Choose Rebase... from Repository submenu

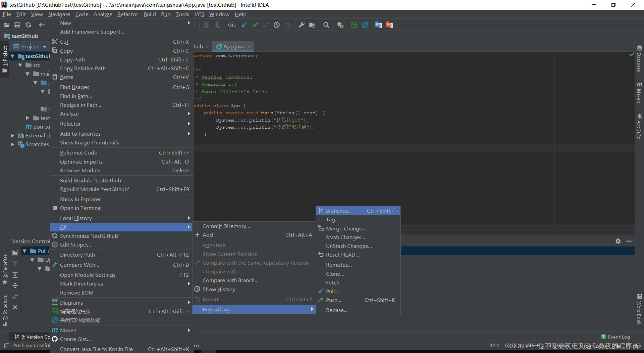point(358,310)
